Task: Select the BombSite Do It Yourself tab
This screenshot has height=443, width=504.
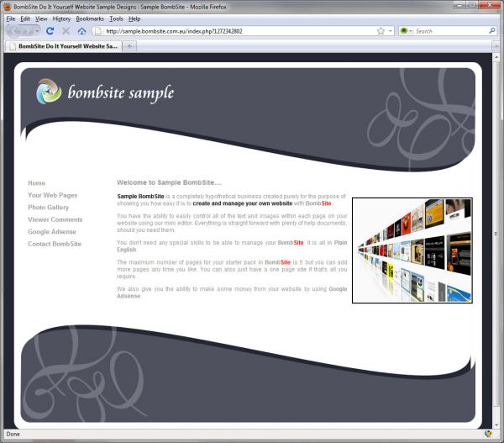Action: [x=63, y=46]
